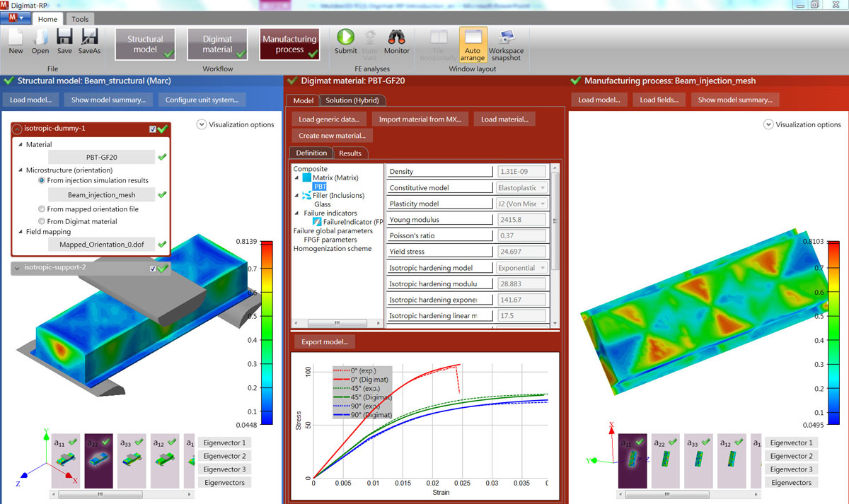Click Configure unit system button

coord(202,100)
